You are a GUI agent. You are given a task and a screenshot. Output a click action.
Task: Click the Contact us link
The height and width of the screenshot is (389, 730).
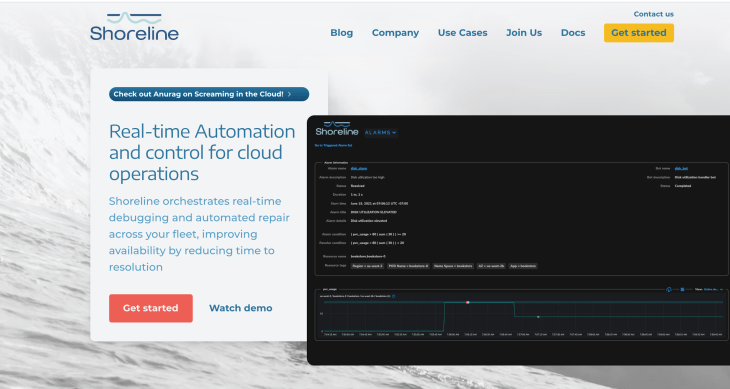(654, 14)
